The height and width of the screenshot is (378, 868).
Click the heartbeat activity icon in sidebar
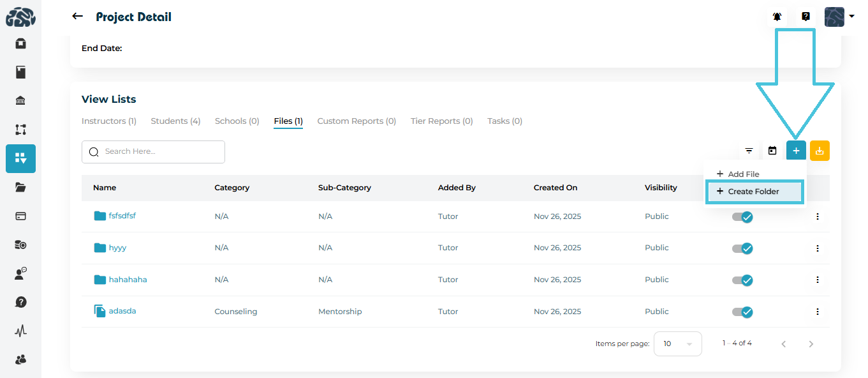[x=20, y=331]
